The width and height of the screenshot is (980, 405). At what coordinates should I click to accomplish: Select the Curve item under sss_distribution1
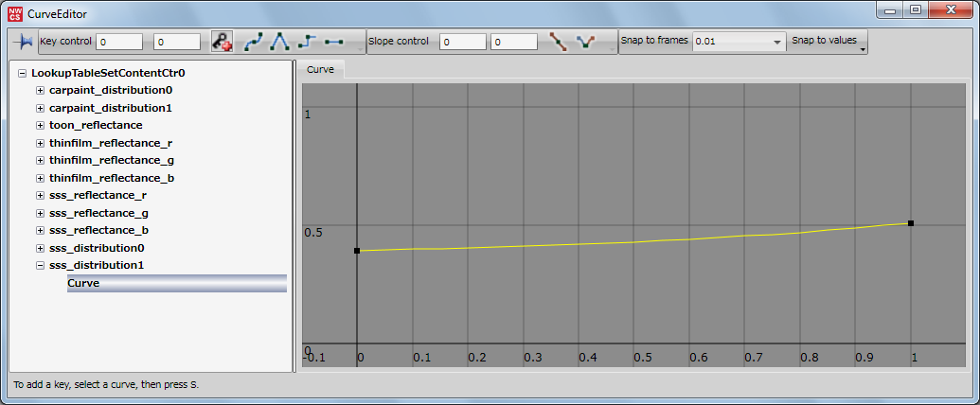(x=83, y=283)
